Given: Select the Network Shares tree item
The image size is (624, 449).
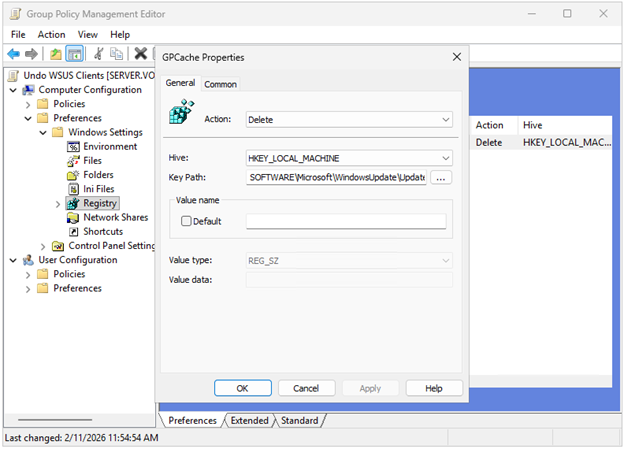Looking at the screenshot, I should coord(114,217).
